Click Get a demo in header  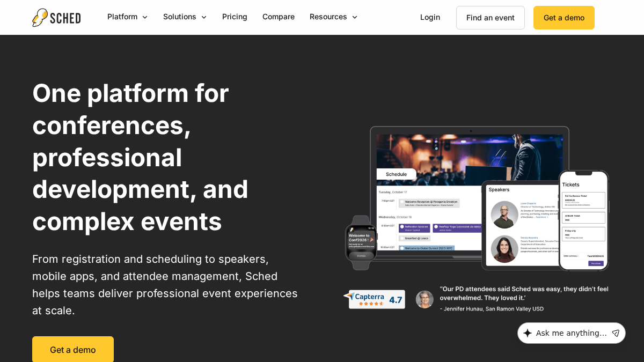[x=564, y=18]
